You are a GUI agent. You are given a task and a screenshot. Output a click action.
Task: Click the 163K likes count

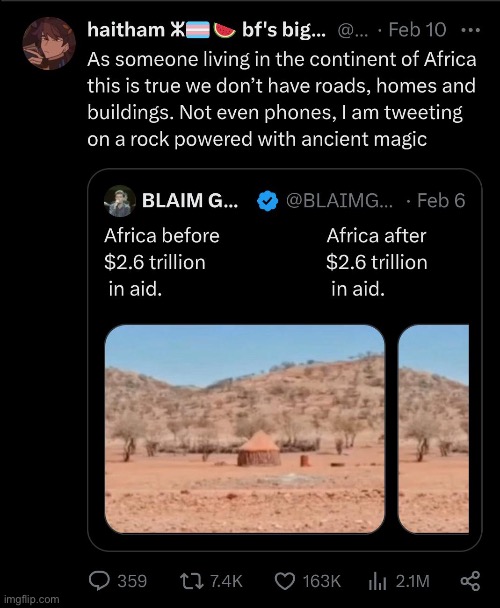point(322,581)
